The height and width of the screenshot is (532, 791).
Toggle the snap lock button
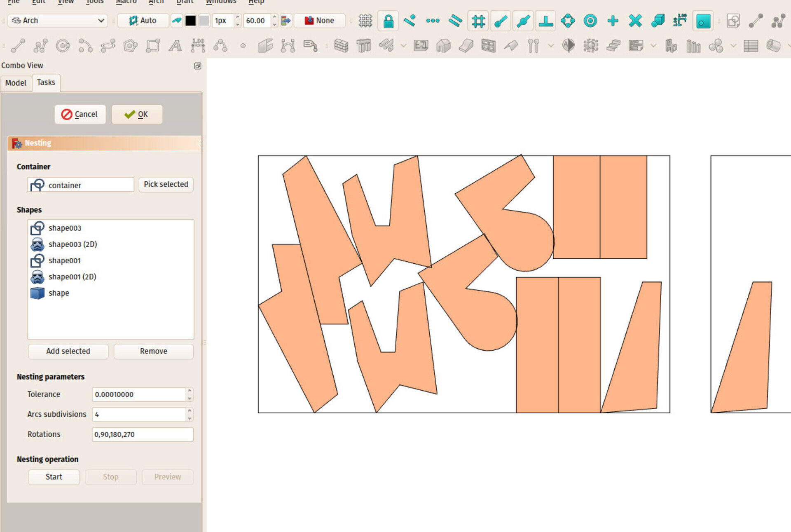click(388, 21)
